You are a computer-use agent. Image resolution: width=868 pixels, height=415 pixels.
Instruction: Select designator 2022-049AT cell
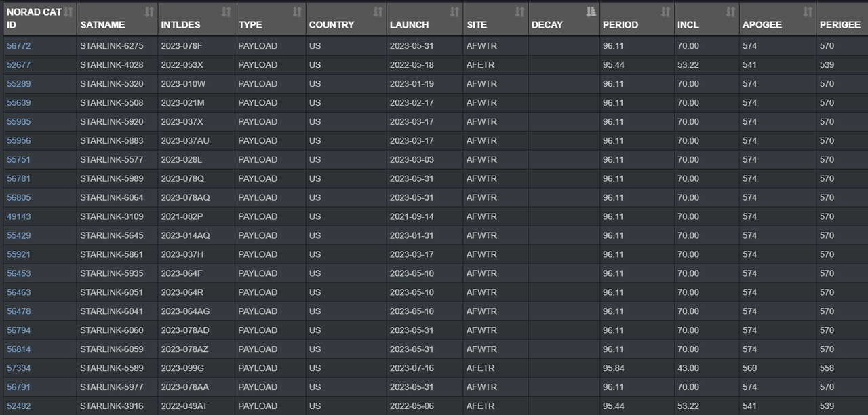point(196,406)
